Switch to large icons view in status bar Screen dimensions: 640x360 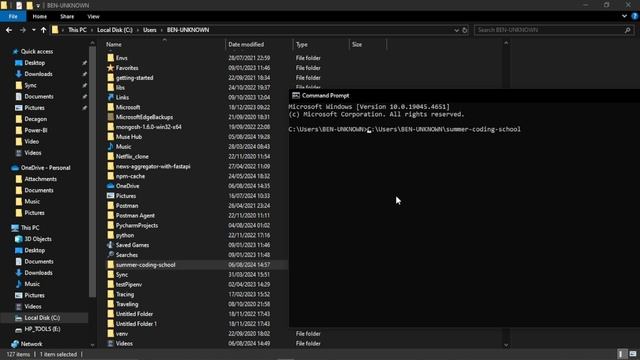[633, 354]
